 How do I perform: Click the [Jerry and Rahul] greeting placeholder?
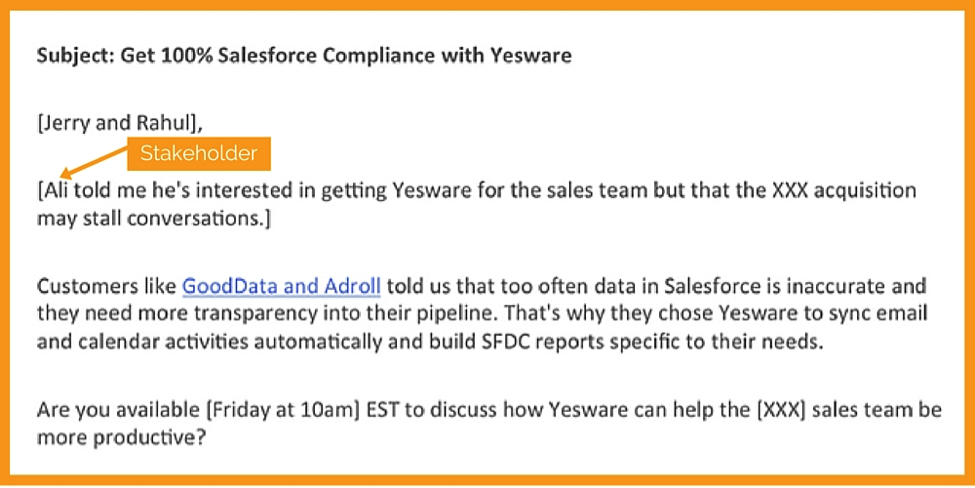coord(120,124)
